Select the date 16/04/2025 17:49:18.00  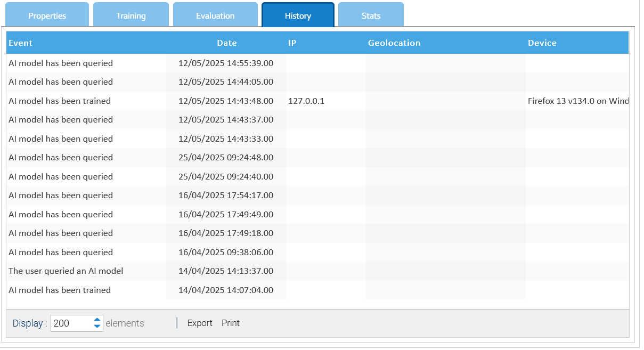pos(226,233)
